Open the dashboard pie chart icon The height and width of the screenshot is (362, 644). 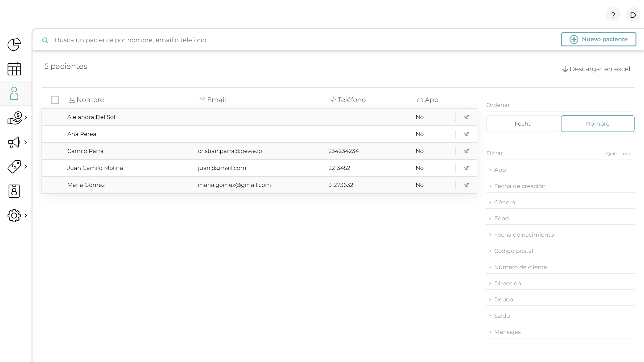(x=14, y=44)
